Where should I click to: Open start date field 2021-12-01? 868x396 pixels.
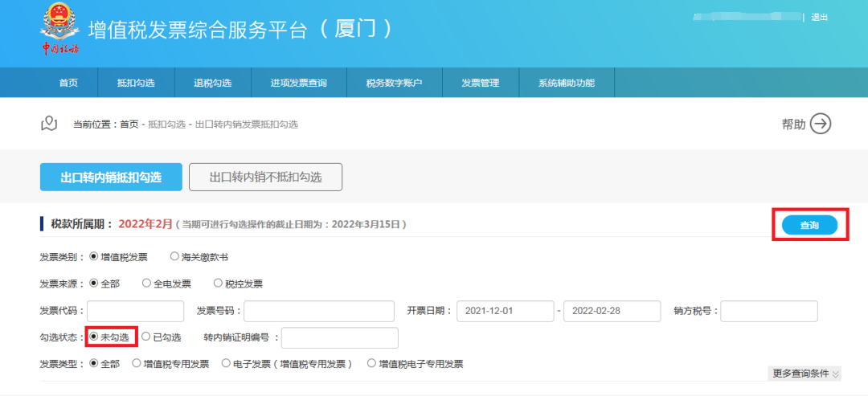point(504,311)
